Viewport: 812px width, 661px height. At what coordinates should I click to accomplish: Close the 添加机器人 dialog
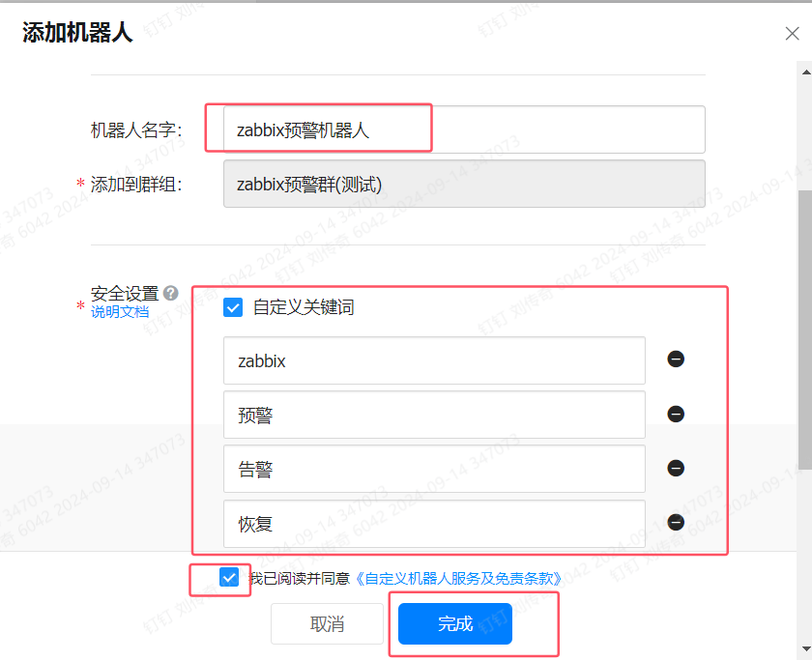pyautogui.click(x=792, y=34)
